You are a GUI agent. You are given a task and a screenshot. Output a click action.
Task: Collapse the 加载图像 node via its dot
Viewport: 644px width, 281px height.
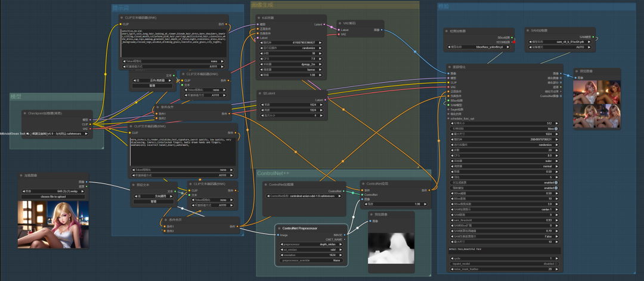21,176
